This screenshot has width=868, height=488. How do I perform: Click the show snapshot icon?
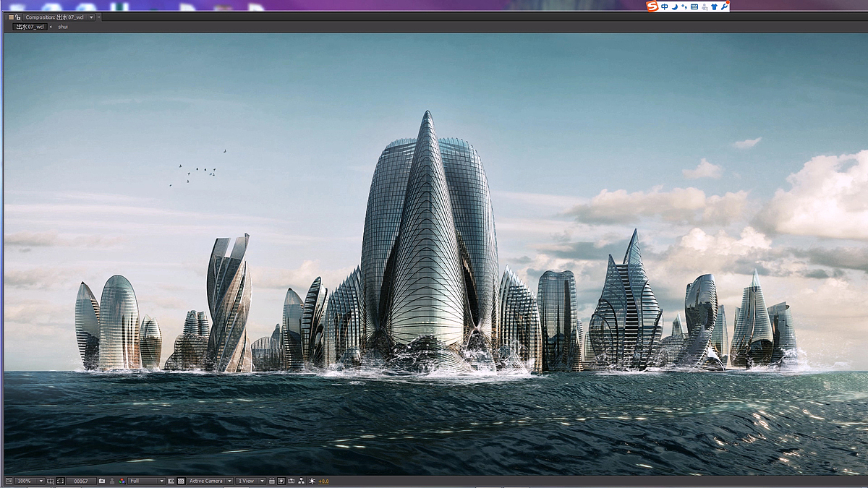[x=111, y=481]
